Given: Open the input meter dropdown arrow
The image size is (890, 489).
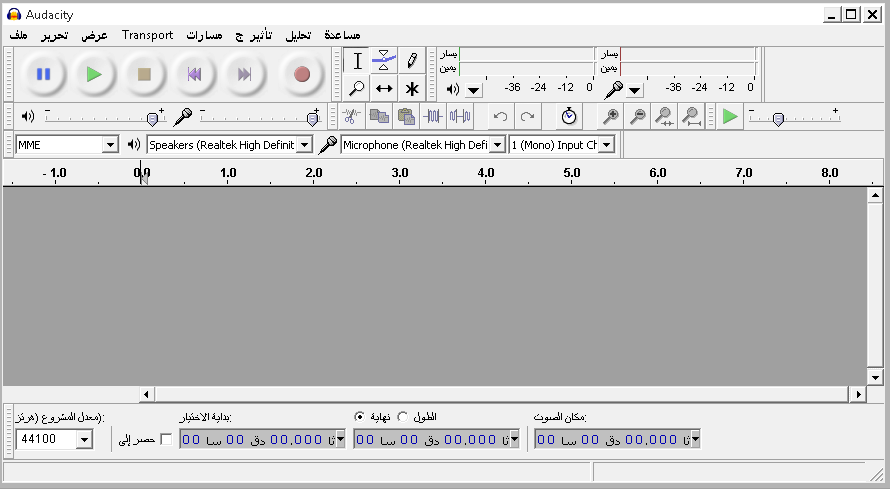Looking at the screenshot, I should pyautogui.click(x=635, y=90).
